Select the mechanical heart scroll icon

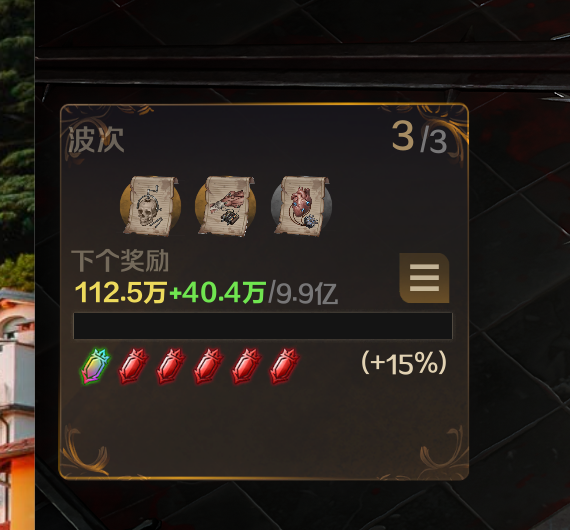[x=301, y=206]
